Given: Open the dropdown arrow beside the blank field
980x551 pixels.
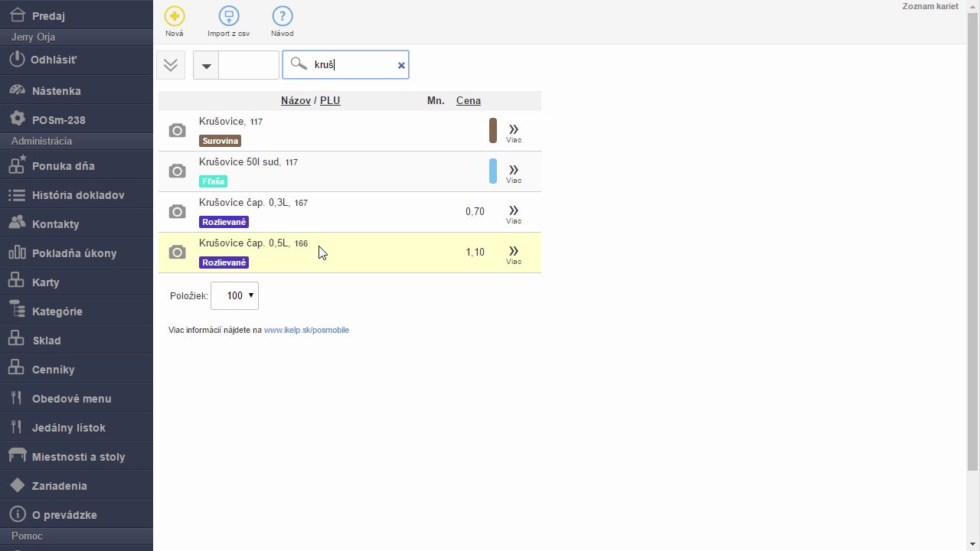Looking at the screenshot, I should [x=206, y=65].
